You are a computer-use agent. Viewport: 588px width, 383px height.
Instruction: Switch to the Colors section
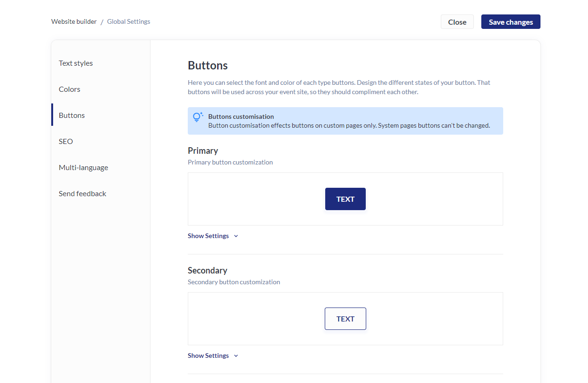point(69,89)
